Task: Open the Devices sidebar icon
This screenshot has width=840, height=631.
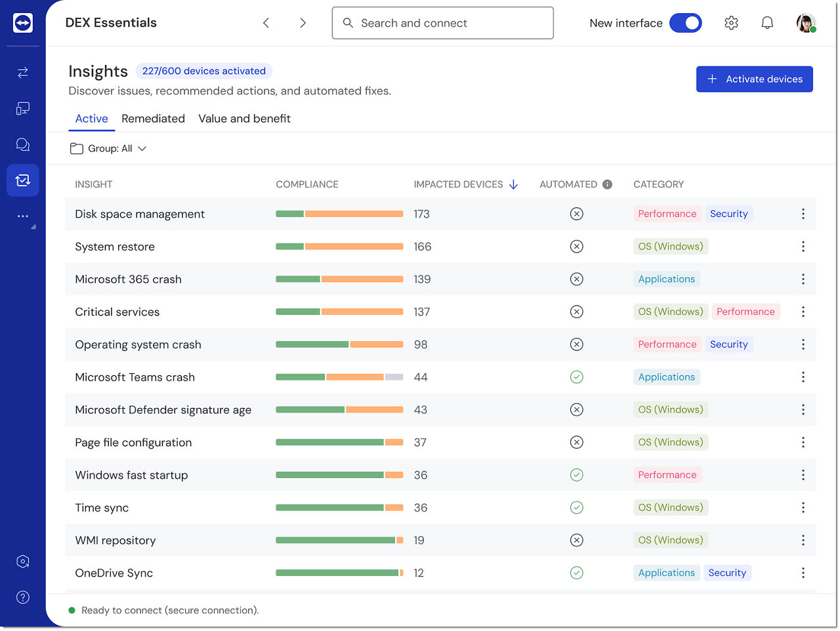Action: [23, 109]
